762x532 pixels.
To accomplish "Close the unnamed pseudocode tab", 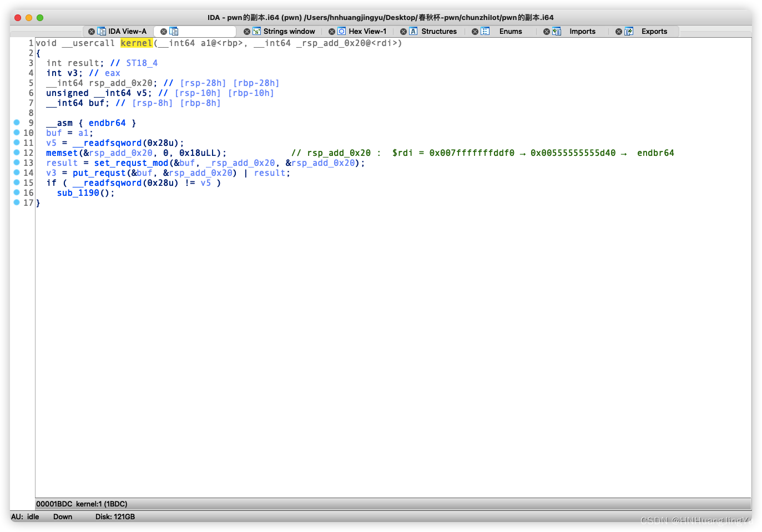I will coord(164,32).
